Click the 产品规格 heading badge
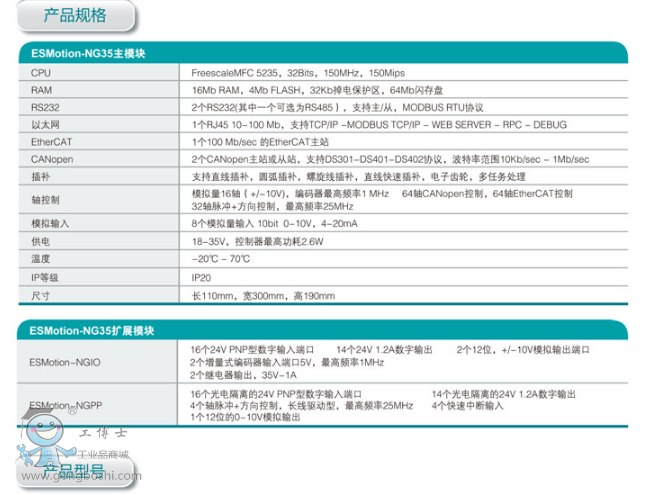This screenshot has width=655, height=495. pyautogui.click(x=76, y=16)
